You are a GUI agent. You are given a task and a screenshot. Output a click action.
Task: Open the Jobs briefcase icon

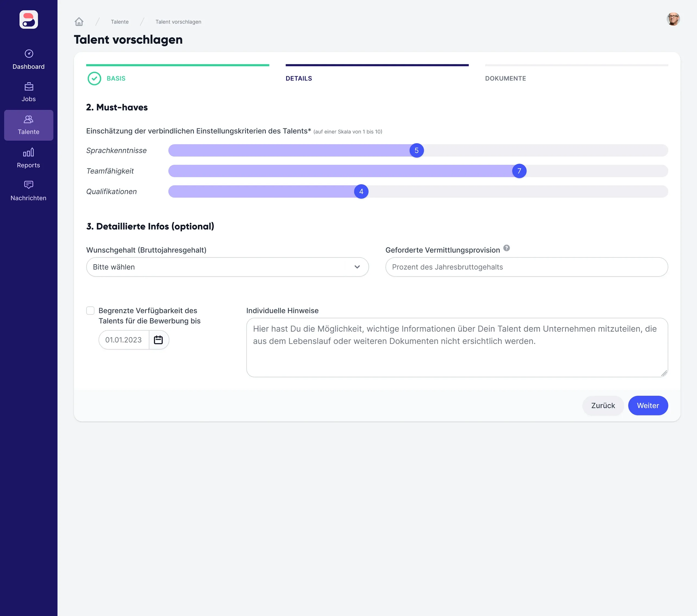29,87
